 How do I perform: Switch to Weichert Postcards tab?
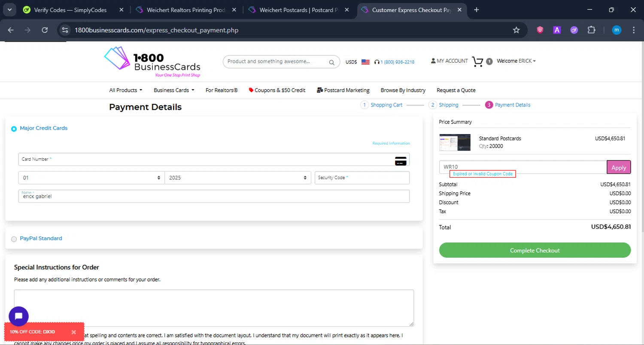[x=299, y=10]
